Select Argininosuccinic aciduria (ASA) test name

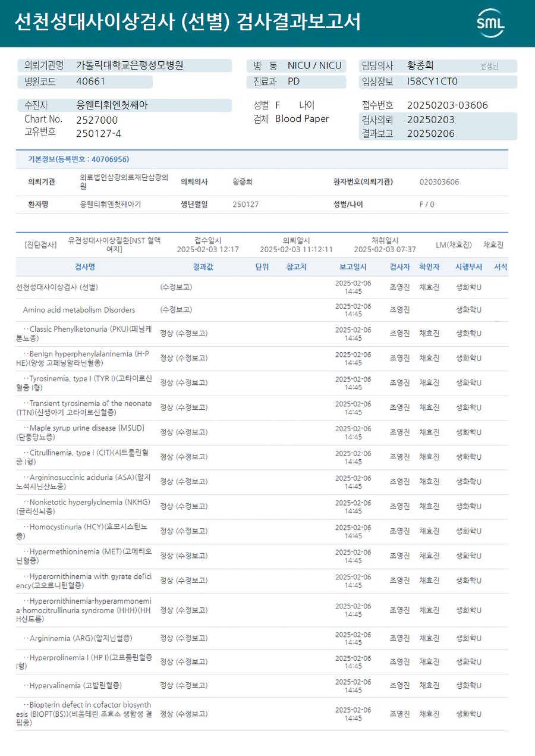(x=83, y=482)
